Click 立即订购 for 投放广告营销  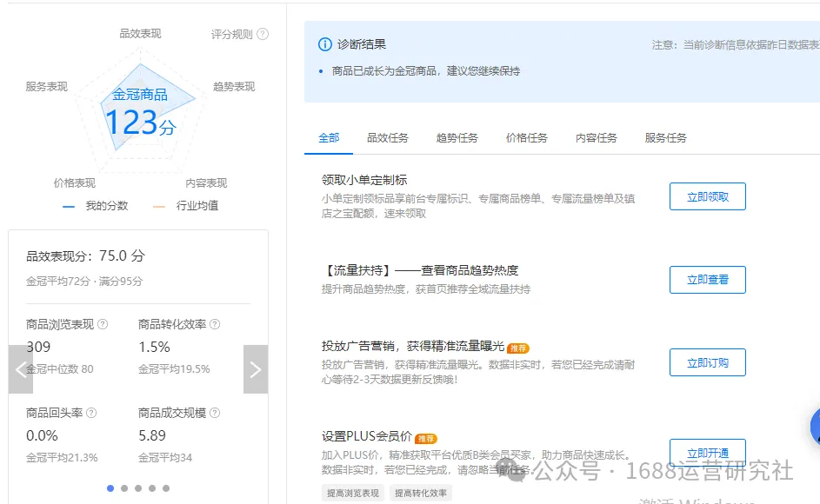click(x=707, y=362)
